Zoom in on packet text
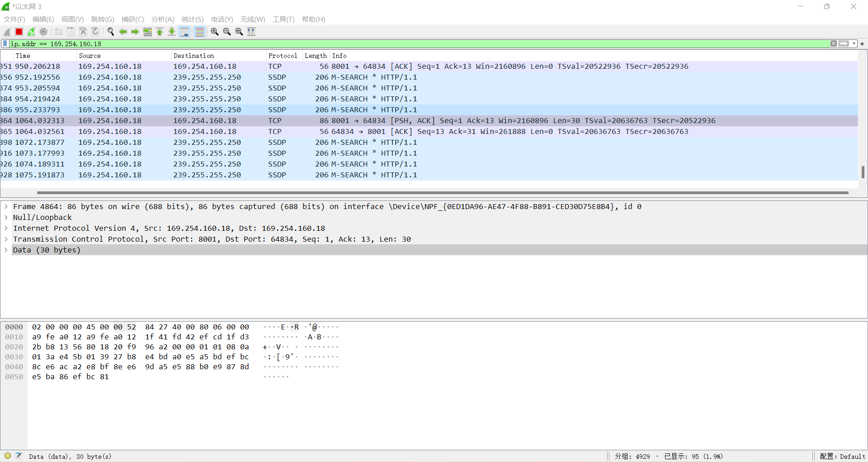Screen dimensions: 868x462 click(x=215, y=32)
